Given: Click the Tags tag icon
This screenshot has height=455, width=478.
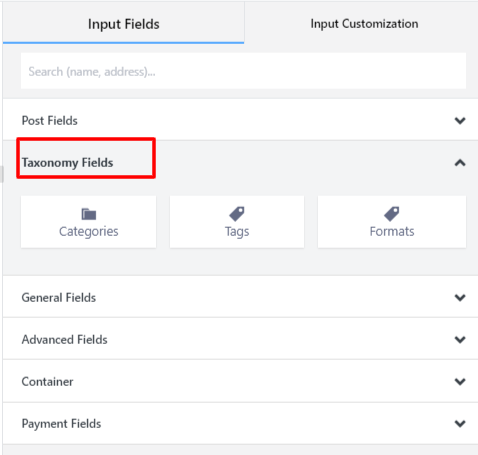Looking at the screenshot, I should coord(237,214).
